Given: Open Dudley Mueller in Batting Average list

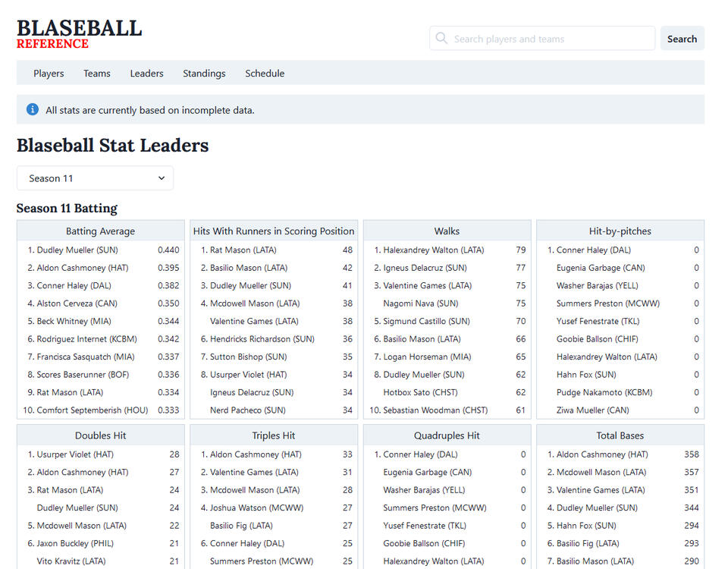Looking at the screenshot, I should [77, 250].
